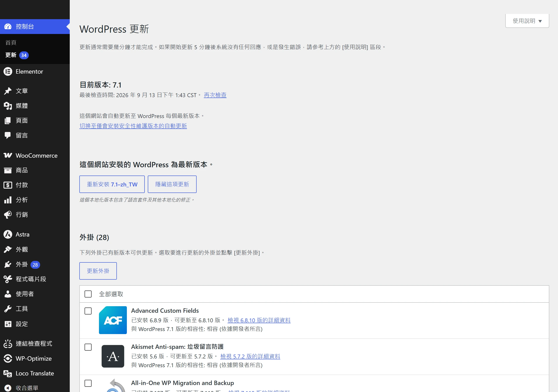This screenshot has height=392, width=558.
Task: Check the 全部選取 checkbox
Action: coord(88,294)
